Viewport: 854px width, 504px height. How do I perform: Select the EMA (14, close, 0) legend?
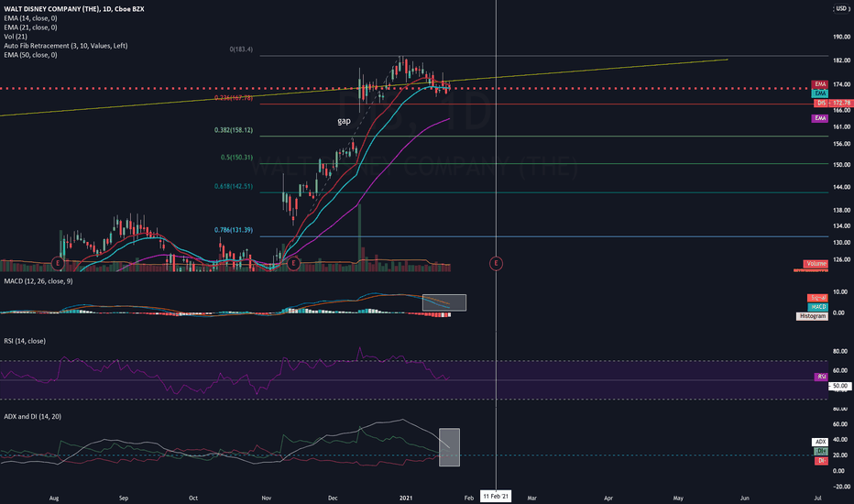30,18
